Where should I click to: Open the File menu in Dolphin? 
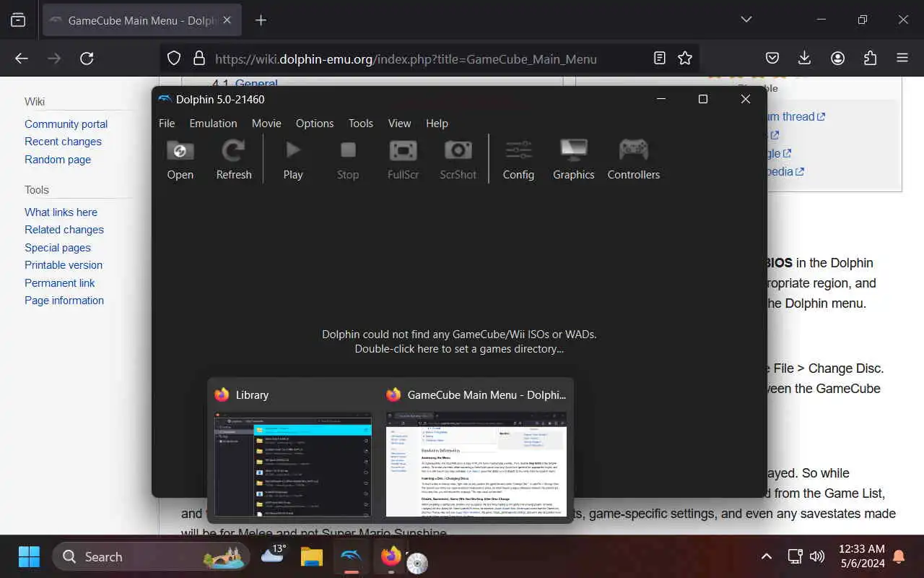tap(167, 124)
